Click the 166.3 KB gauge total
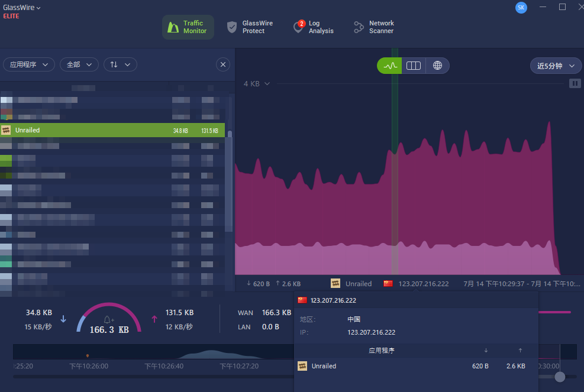The image size is (584, 392). click(x=109, y=330)
